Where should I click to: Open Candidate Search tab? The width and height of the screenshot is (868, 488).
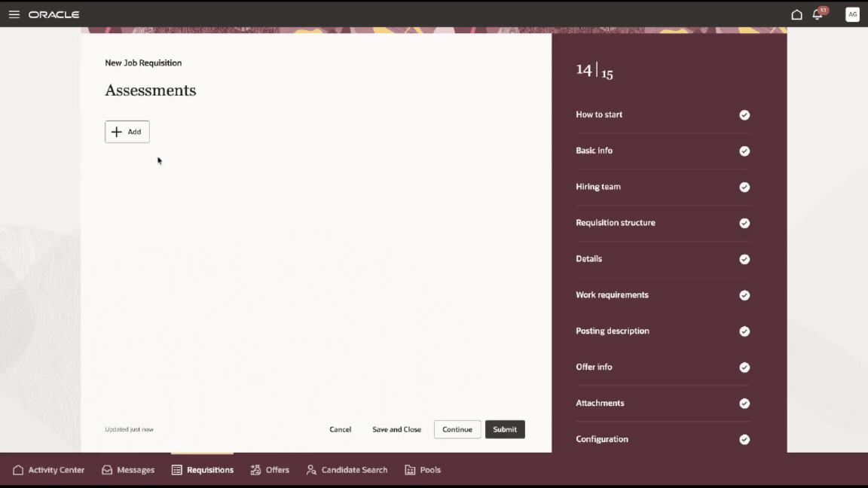(347, 470)
